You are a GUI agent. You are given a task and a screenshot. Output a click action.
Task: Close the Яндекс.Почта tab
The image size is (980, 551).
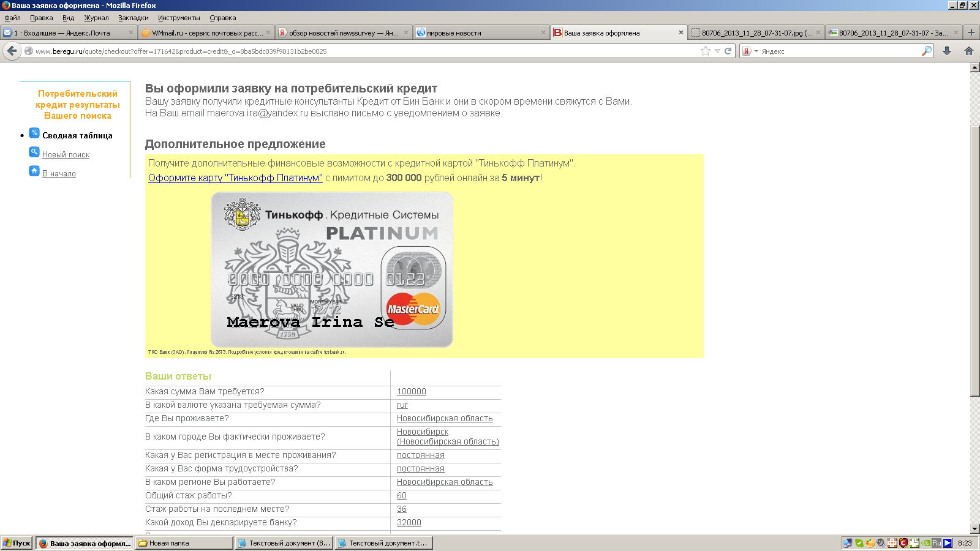(x=130, y=33)
